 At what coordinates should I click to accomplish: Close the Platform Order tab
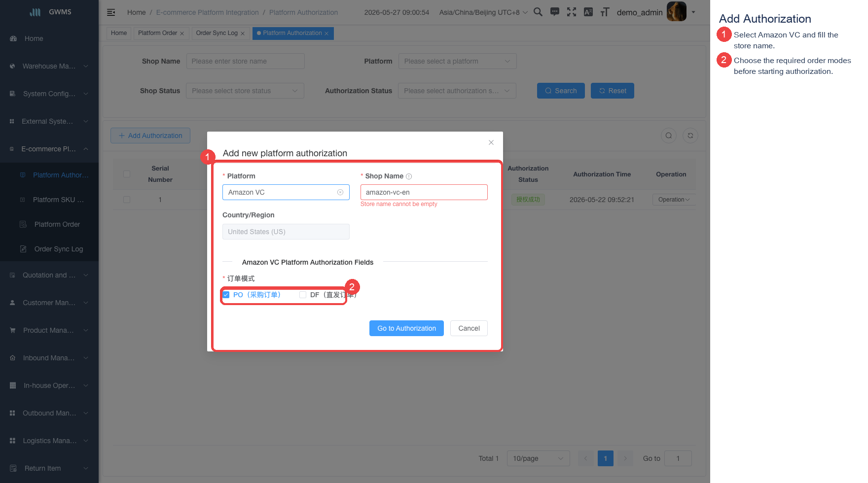[x=182, y=34]
